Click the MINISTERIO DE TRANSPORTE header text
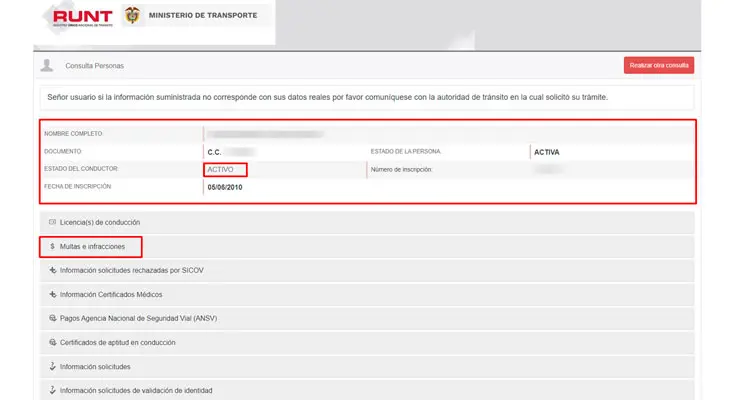The width and height of the screenshot is (750, 400). pyautogui.click(x=203, y=15)
